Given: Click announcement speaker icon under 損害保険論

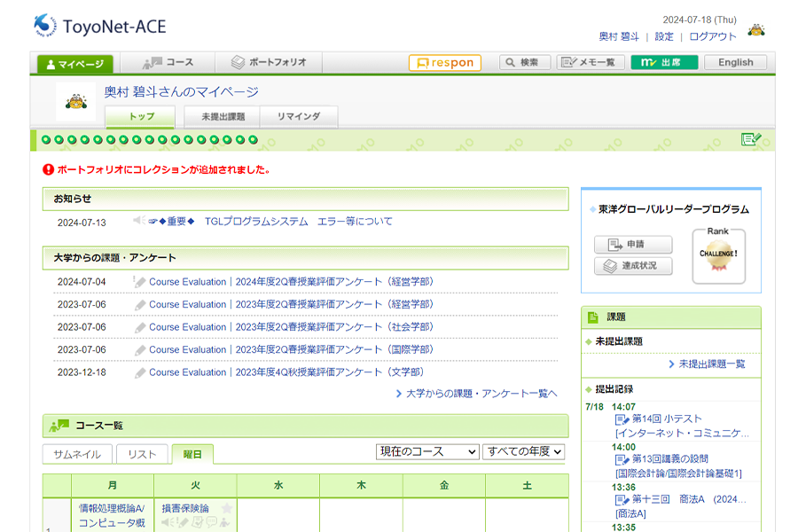Looking at the screenshot, I should coord(167,522).
